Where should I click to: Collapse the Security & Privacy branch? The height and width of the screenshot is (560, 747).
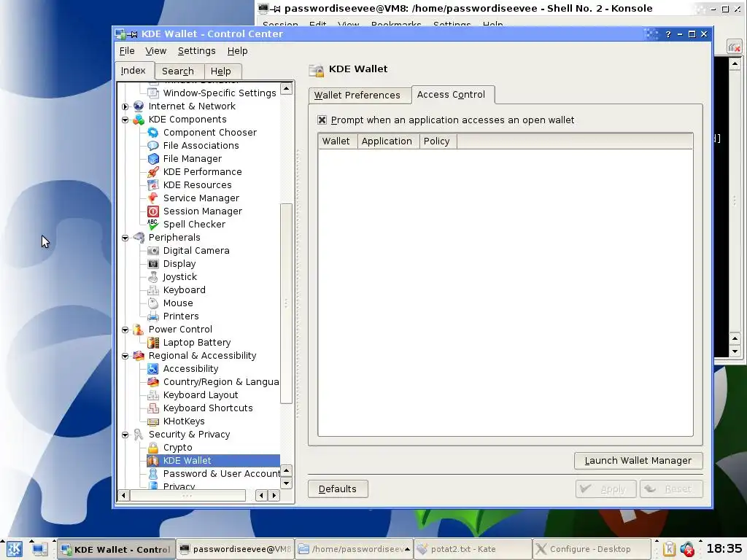(125, 435)
